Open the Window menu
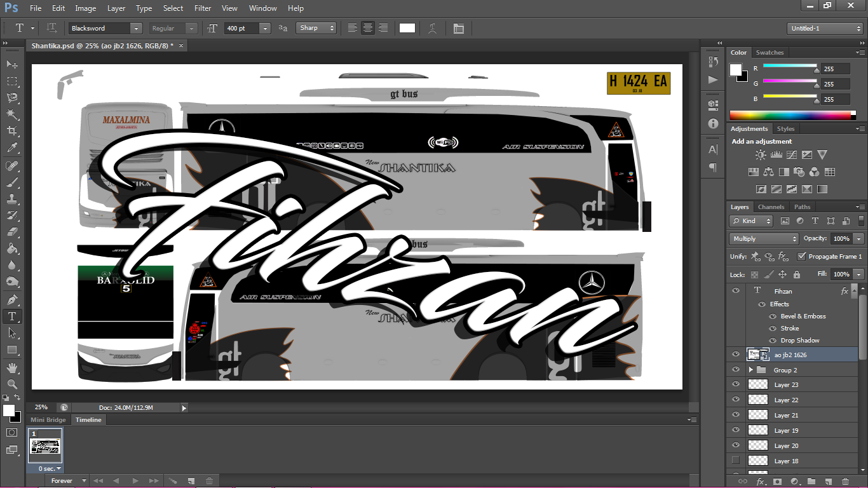Screen dimensions: 868x488 pos(263,8)
